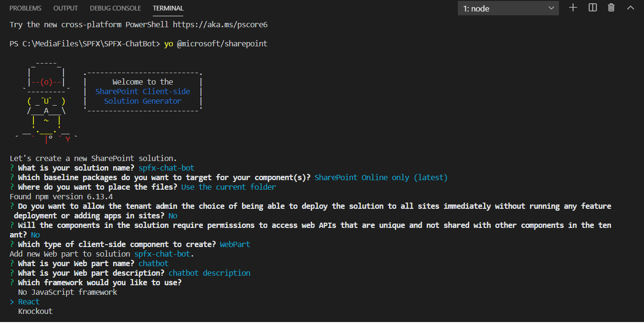Click the "WebPart" component type answer
644x323 pixels.
(x=234, y=244)
